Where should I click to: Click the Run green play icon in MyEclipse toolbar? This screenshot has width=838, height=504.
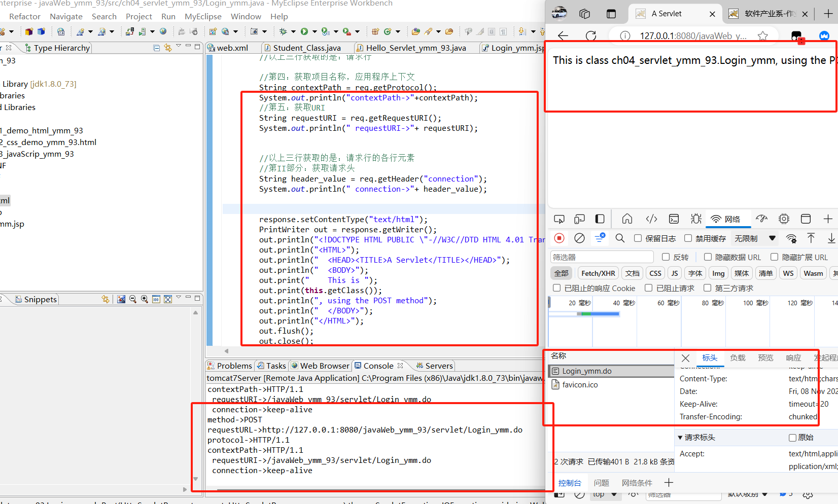pyautogui.click(x=304, y=31)
